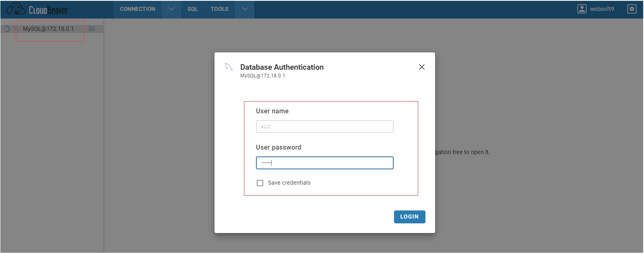Open the SQL editor menu item
Image resolution: width=644 pixels, height=254 pixels.
coord(192,9)
